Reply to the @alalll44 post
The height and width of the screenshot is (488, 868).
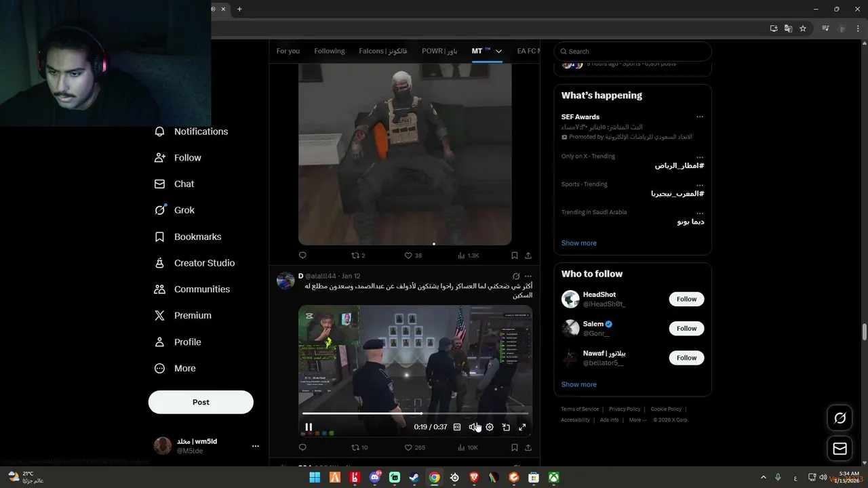[302, 447]
